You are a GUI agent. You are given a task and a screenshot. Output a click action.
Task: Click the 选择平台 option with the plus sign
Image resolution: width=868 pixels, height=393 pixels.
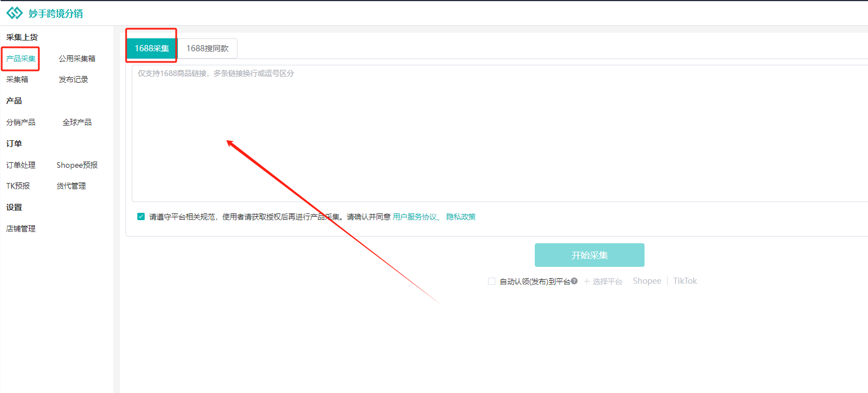click(x=603, y=281)
